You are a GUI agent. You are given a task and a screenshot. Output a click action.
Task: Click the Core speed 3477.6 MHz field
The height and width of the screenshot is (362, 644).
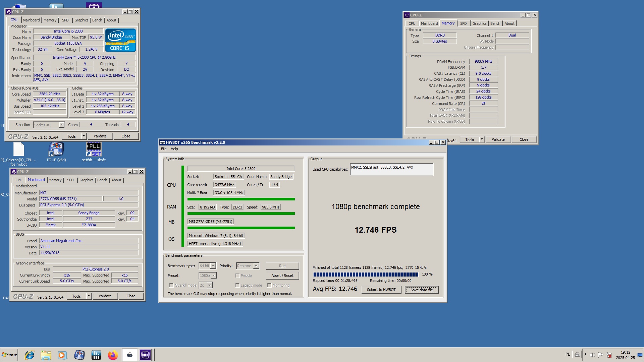tap(224, 185)
